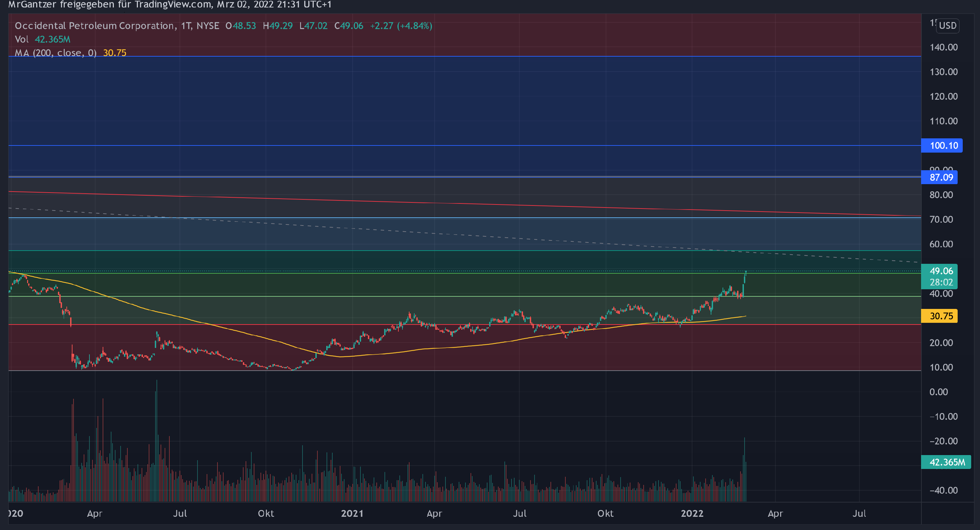Click the blue 87.09 price label
980x530 pixels.
click(x=939, y=177)
